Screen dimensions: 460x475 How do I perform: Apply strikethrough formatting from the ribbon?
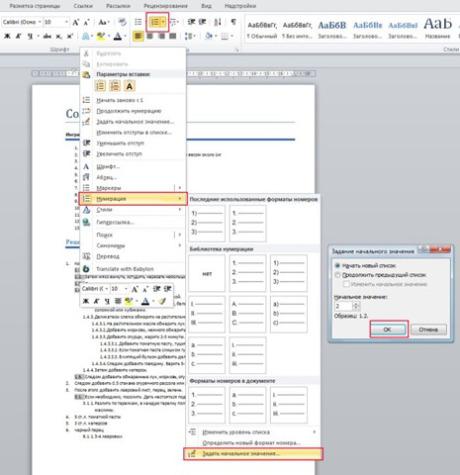pos(47,36)
